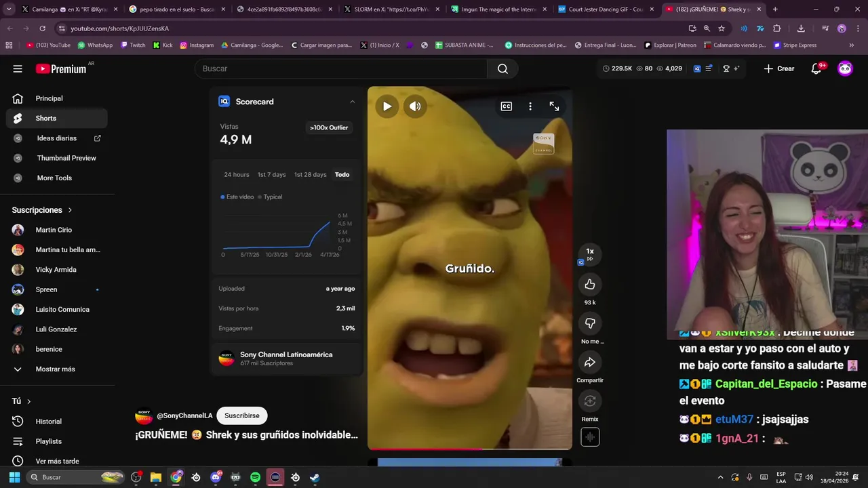The width and height of the screenshot is (868, 488).
Task: Select the 1st 7 days tab
Action: (271, 175)
